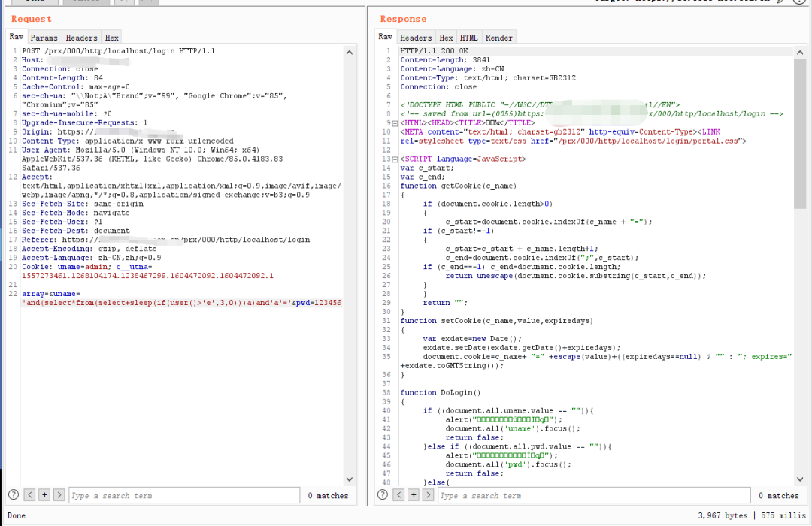Click plus options button in Request search bar
The height and width of the screenshot is (526, 812).
point(44,495)
